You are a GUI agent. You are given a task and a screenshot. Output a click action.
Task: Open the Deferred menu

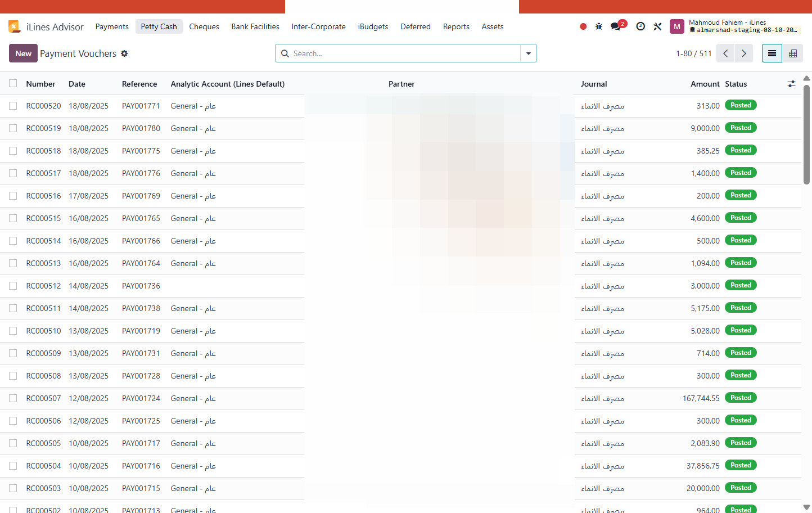[x=416, y=26]
